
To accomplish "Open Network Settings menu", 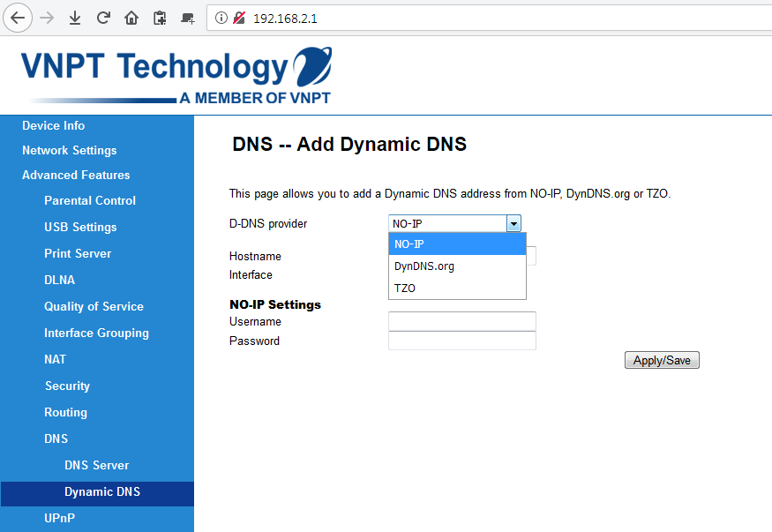I will (x=70, y=150).
